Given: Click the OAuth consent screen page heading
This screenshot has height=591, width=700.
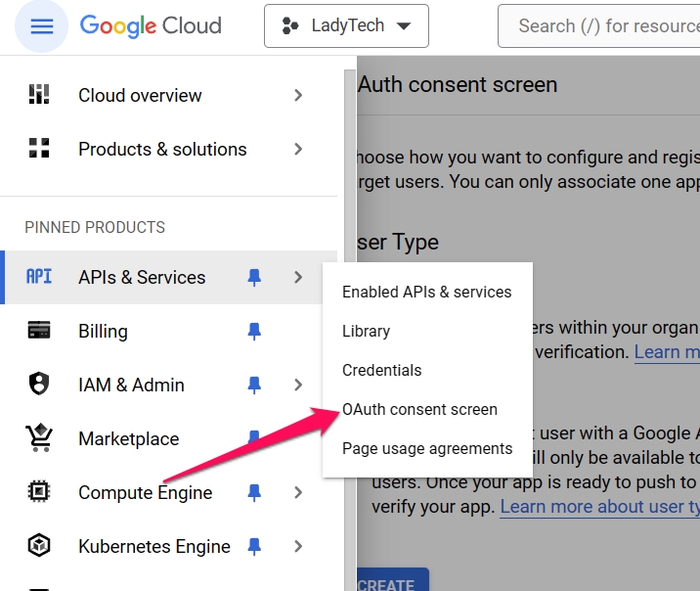Looking at the screenshot, I should pos(458,84).
